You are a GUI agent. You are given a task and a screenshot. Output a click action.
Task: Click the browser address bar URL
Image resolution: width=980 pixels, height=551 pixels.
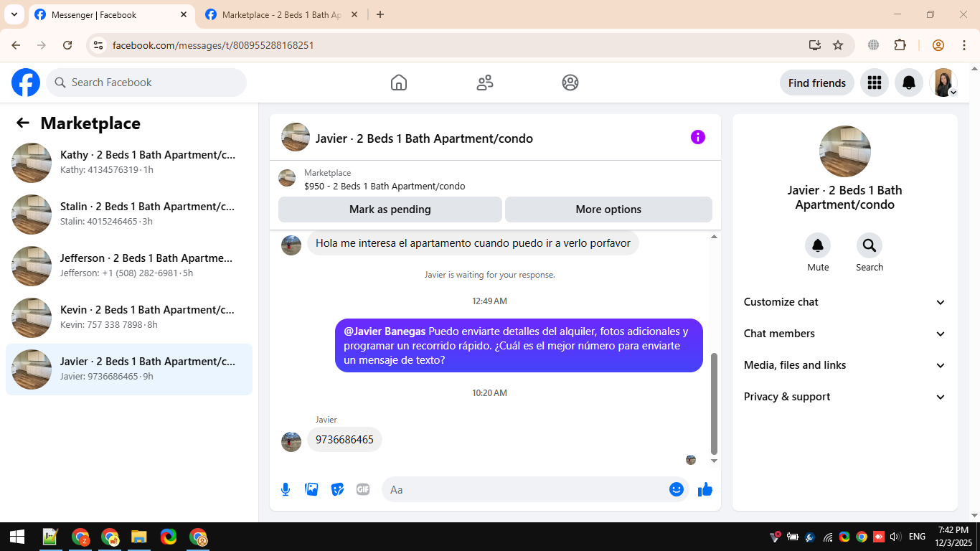(213, 45)
